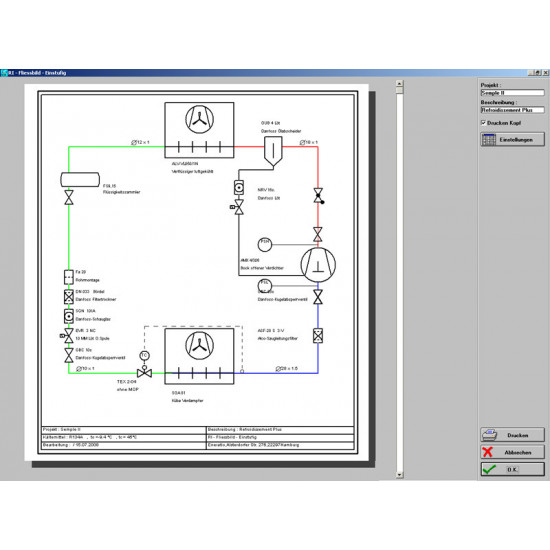Click the preview scrollbar up arrow
550x550 pixels.
pyautogui.click(x=399, y=83)
